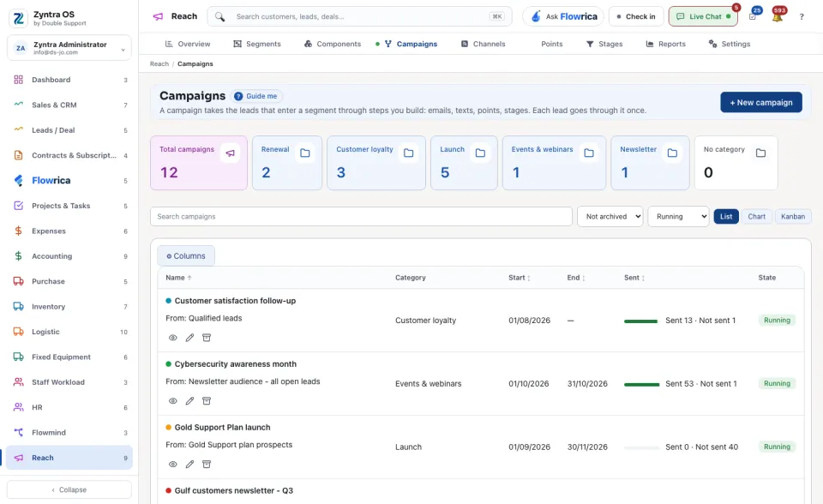Click the Search campaigns input field
823x504 pixels.
click(361, 216)
